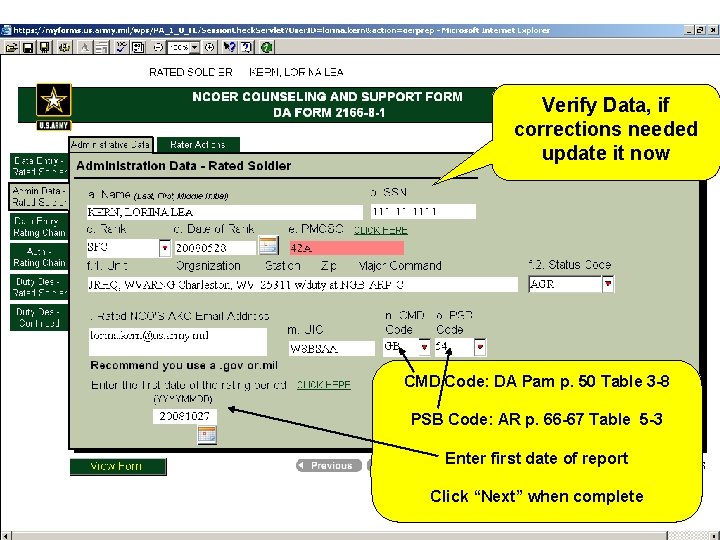Expand the CMD Code dropdown

click(424, 347)
